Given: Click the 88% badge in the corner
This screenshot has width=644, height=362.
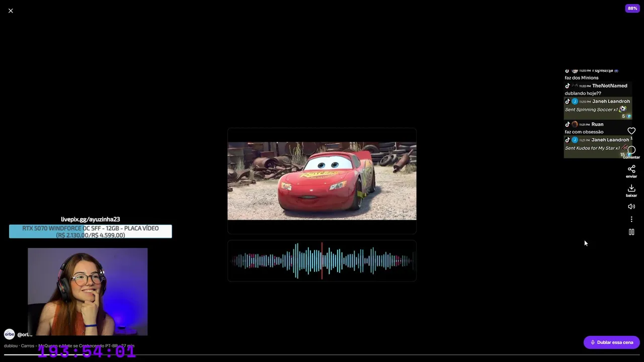Looking at the screenshot, I should click(x=632, y=9).
